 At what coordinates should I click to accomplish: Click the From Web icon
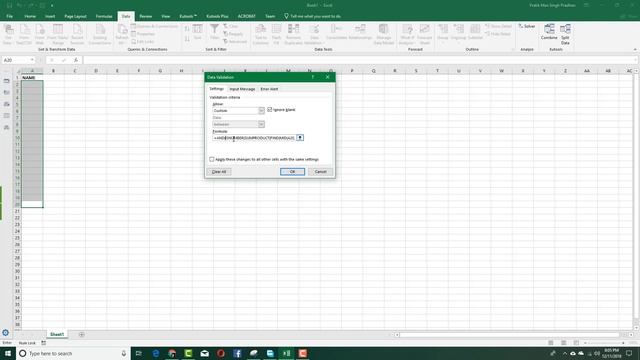coord(40,34)
